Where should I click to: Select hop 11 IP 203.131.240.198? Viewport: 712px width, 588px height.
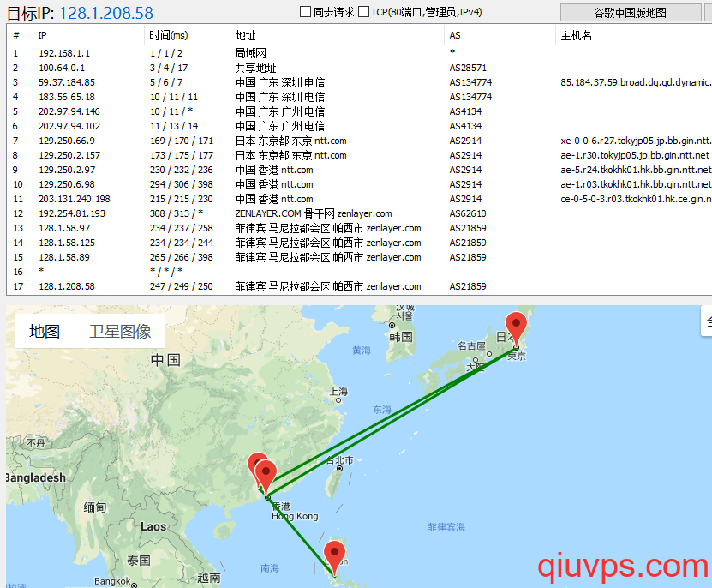point(75,199)
